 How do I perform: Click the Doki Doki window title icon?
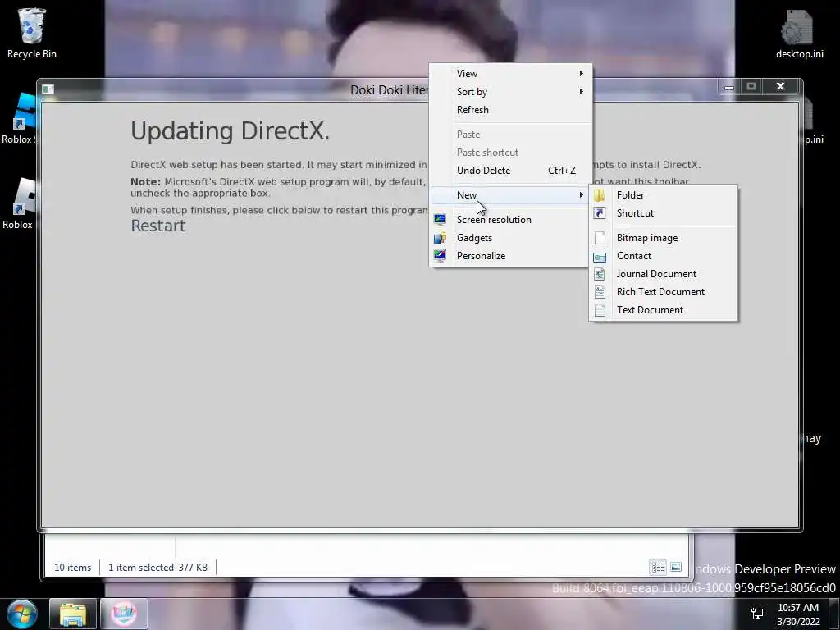click(48, 89)
